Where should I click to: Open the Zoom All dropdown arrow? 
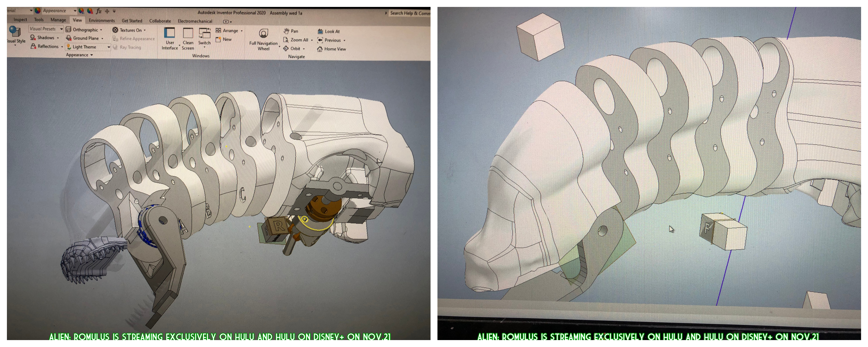click(312, 40)
